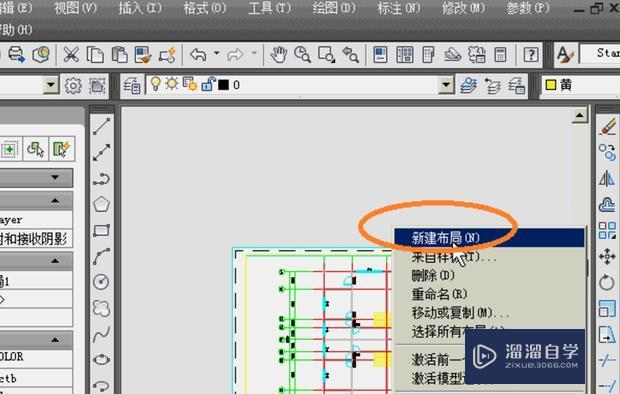
Task: Select the Polygon tool
Action: (x=102, y=205)
